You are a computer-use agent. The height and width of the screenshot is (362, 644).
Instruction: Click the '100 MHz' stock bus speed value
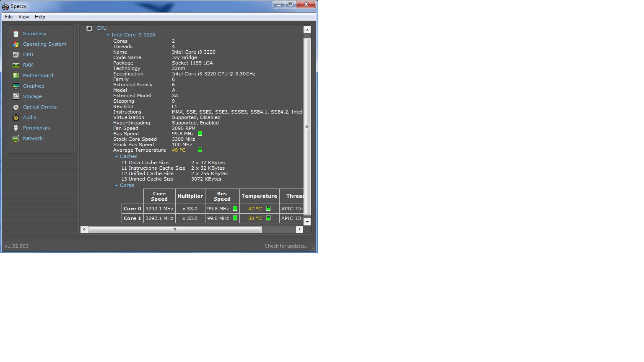click(182, 145)
